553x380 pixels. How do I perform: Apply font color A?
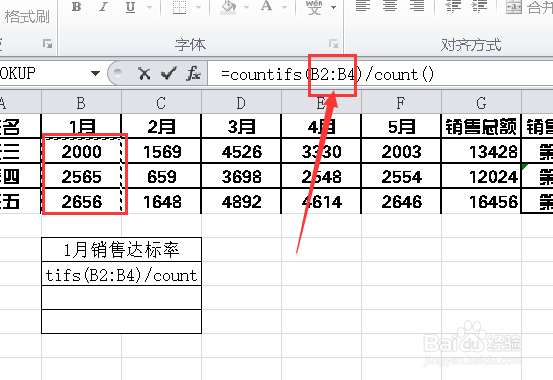(x=267, y=7)
